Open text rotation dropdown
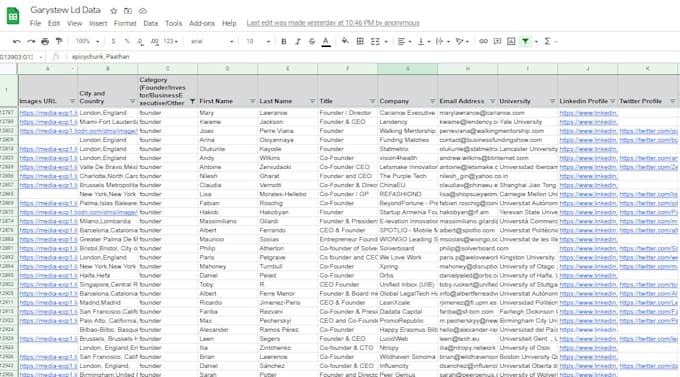This screenshot has height=377, width=680. click(x=462, y=41)
